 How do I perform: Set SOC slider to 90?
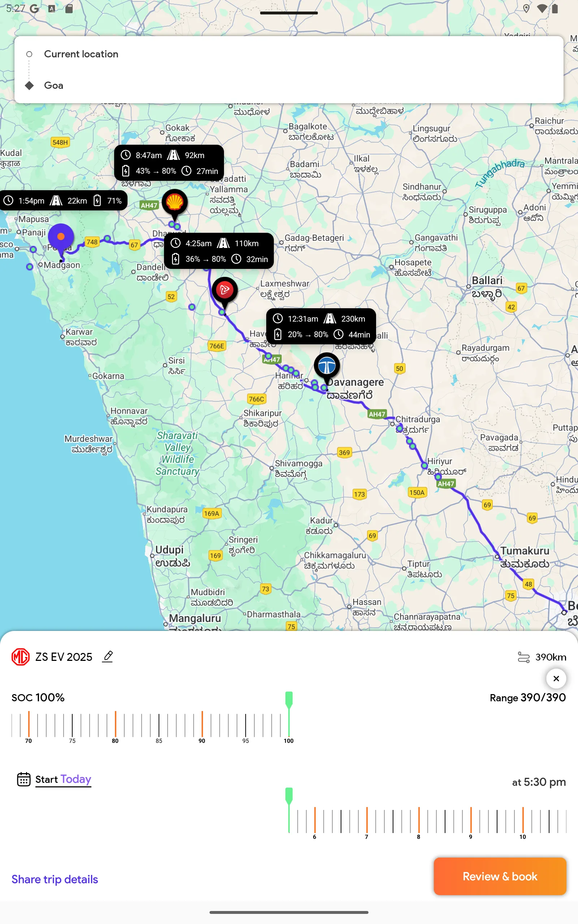[x=202, y=724]
